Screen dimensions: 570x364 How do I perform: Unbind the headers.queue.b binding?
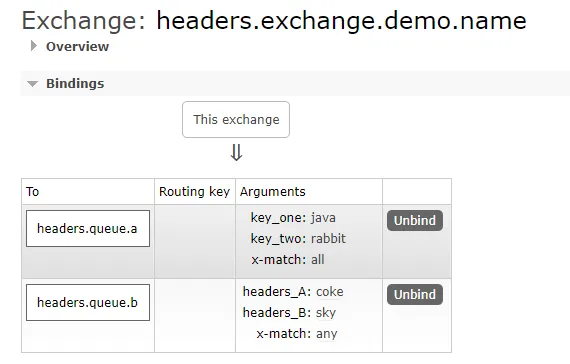415,295
